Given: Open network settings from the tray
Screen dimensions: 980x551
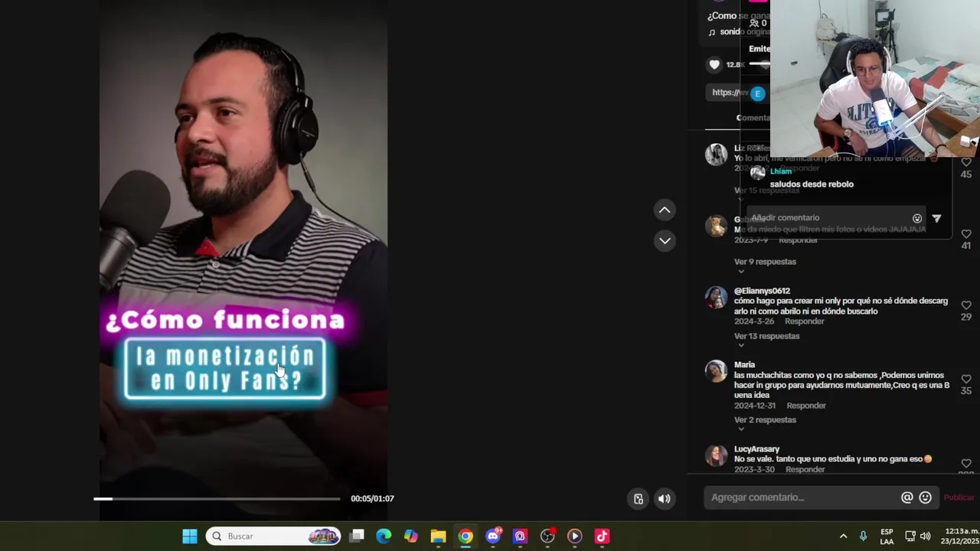Looking at the screenshot, I should [x=910, y=536].
